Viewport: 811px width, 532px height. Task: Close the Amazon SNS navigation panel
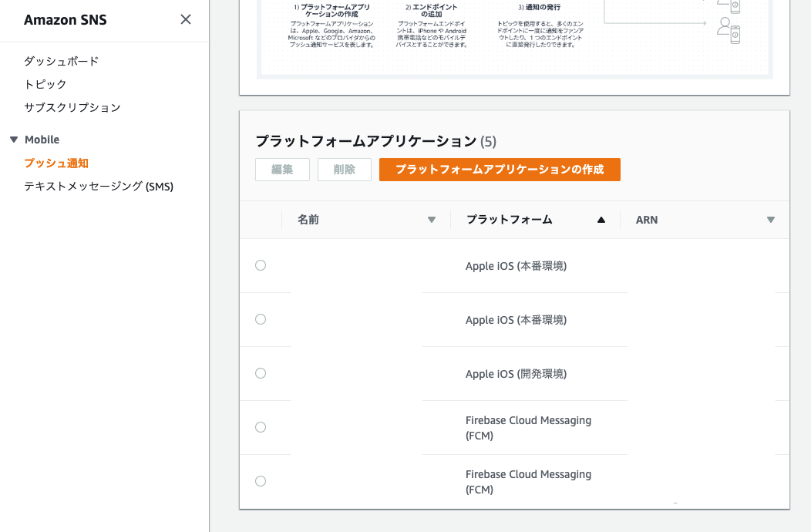point(186,20)
